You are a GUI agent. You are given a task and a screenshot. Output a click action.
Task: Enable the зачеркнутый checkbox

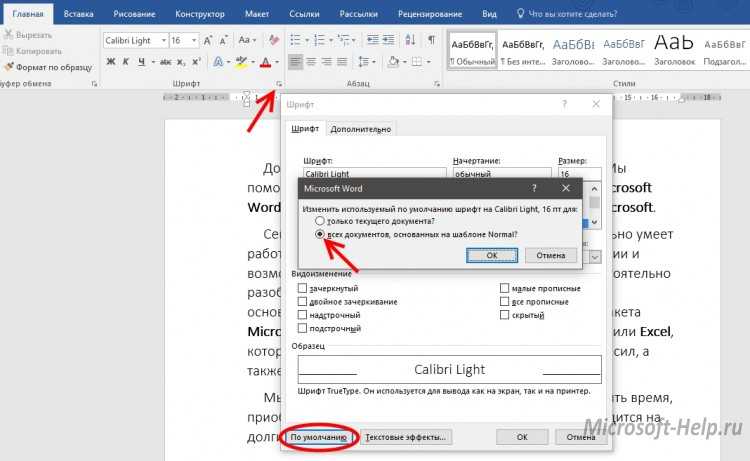pyautogui.click(x=302, y=288)
